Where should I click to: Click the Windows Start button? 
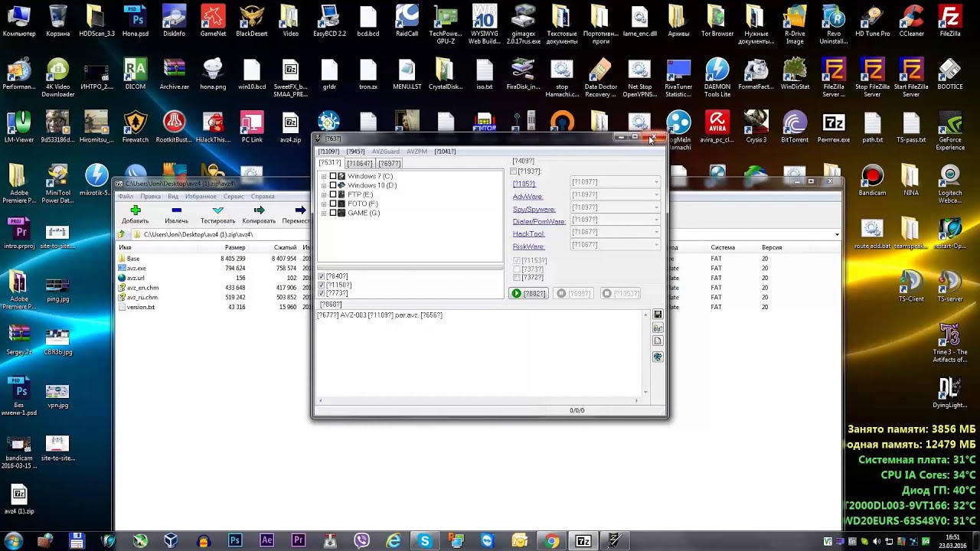14,540
